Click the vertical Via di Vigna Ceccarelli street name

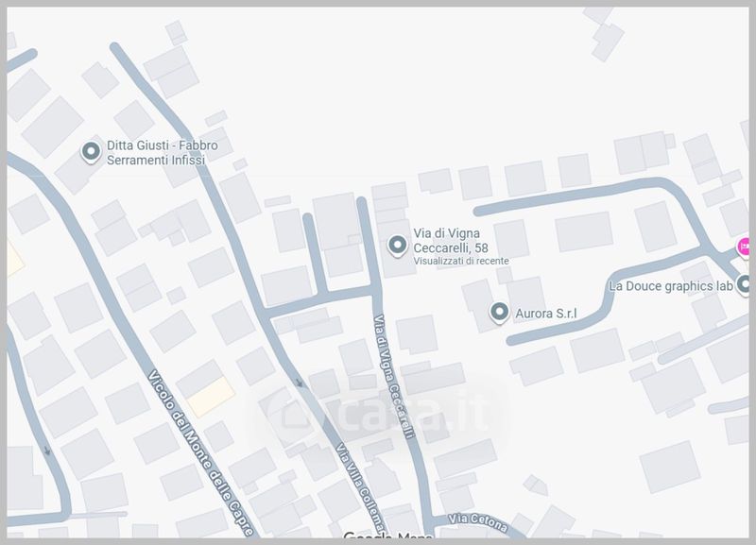coord(394,377)
